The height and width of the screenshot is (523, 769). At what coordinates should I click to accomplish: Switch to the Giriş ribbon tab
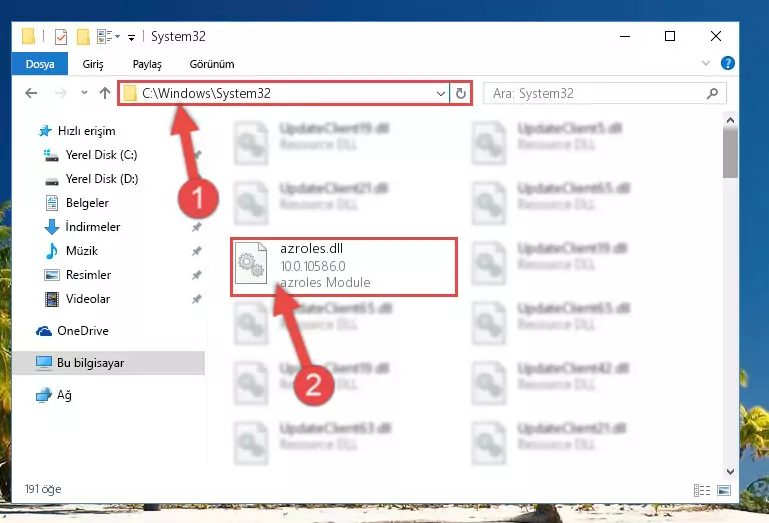[x=93, y=64]
